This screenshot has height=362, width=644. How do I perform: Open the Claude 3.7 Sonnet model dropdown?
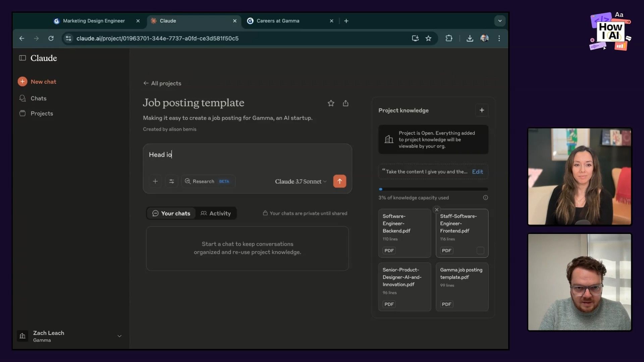point(301,181)
